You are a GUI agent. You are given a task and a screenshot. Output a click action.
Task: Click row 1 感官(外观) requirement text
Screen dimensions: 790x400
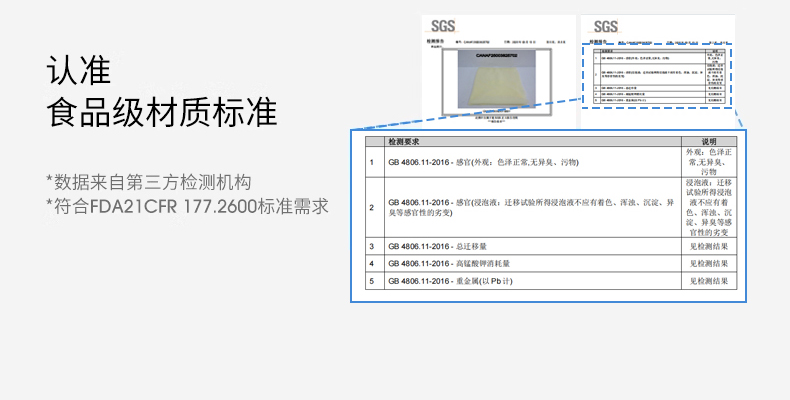pos(482,162)
